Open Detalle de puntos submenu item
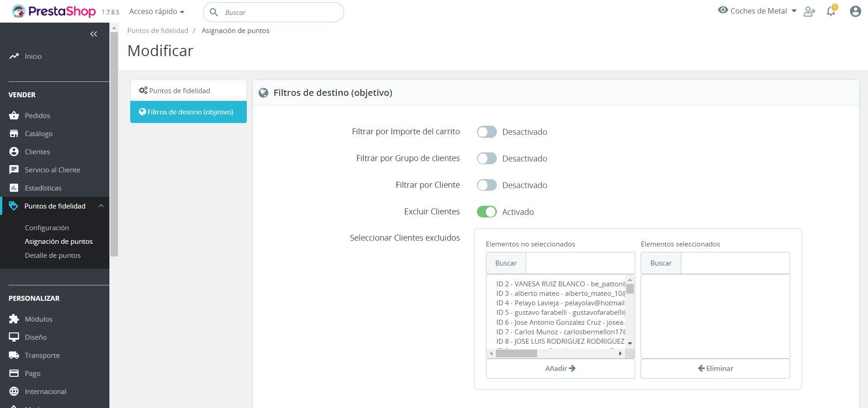 (x=52, y=256)
